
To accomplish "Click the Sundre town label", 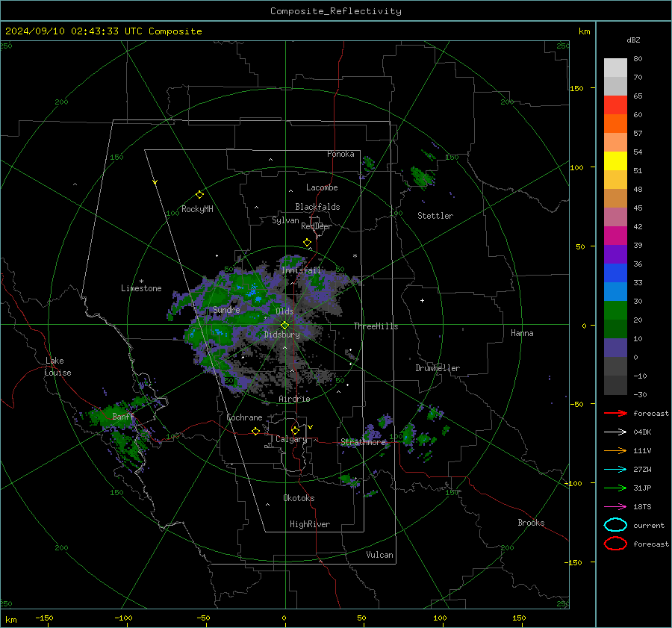I will click(x=226, y=310).
